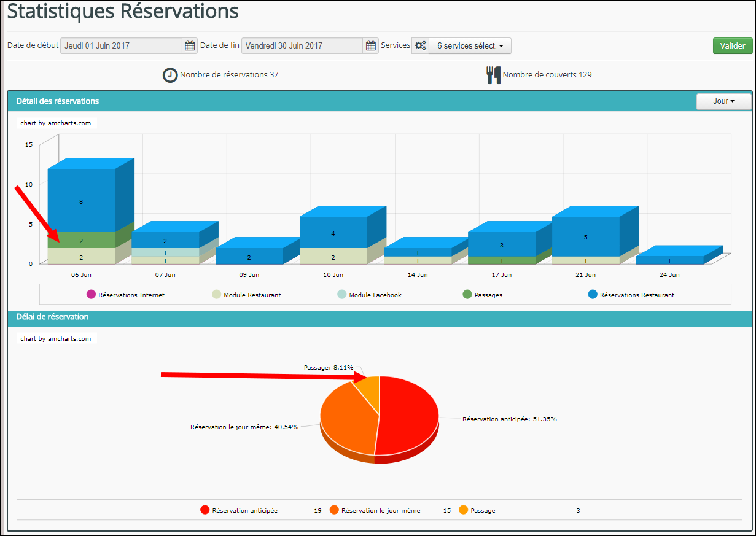
Task: Click the blue bar segment valued 3 on 17 Jun
Action: click(502, 244)
